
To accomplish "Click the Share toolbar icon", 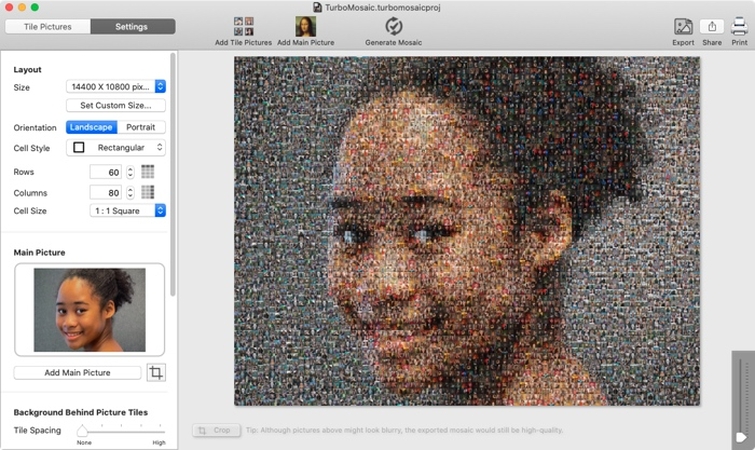I will click(x=712, y=26).
